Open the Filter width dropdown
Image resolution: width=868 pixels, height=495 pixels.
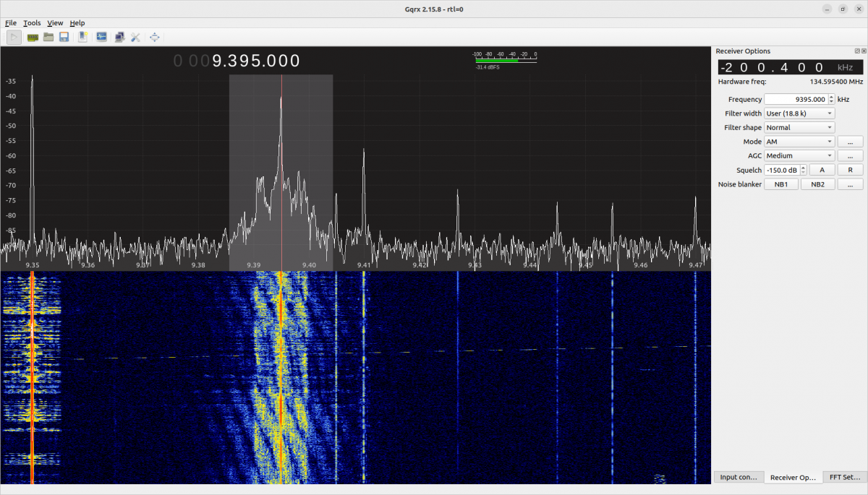point(799,113)
